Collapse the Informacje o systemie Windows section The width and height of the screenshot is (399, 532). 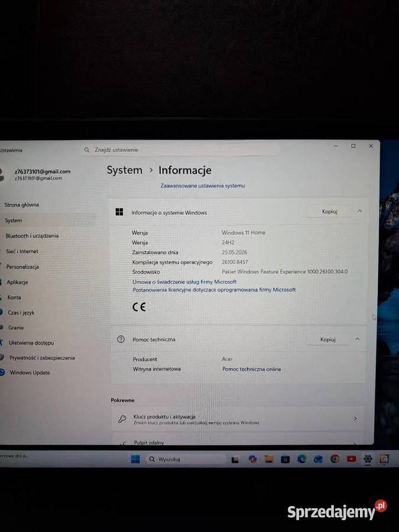click(x=359, y=211)
